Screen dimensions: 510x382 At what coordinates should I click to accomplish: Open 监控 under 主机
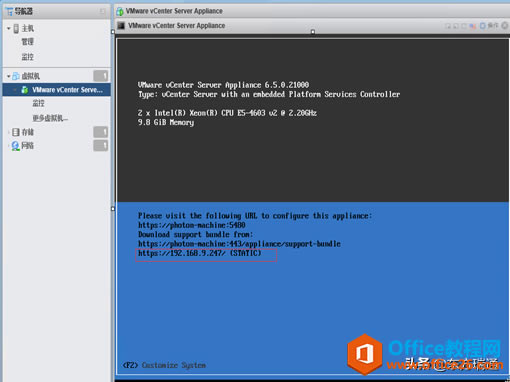click(x=28, y=57)
